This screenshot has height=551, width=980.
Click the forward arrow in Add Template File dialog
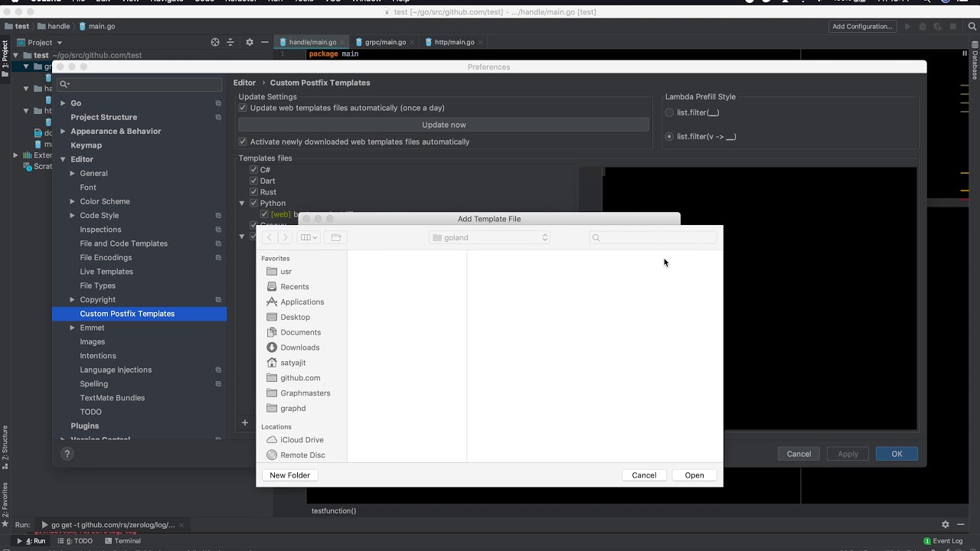pos(285,237)
